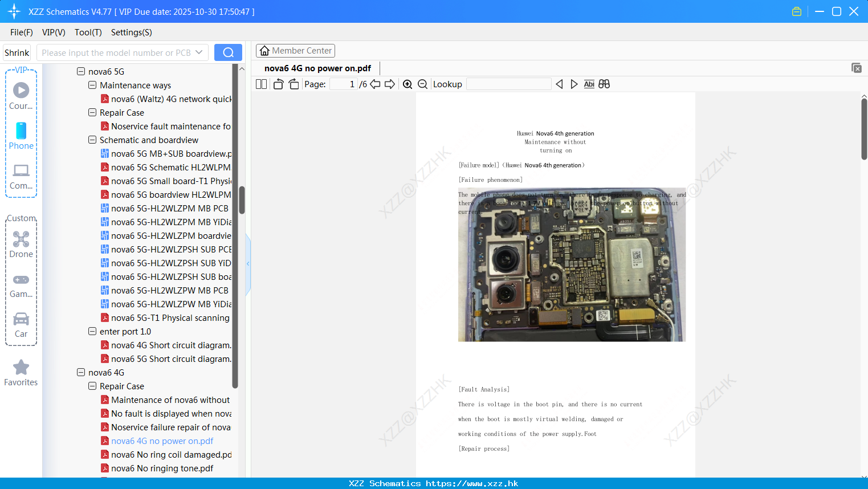The image size is (868, 489).
Task: Open the VIP(V) menu
Action: click(54, 32)
